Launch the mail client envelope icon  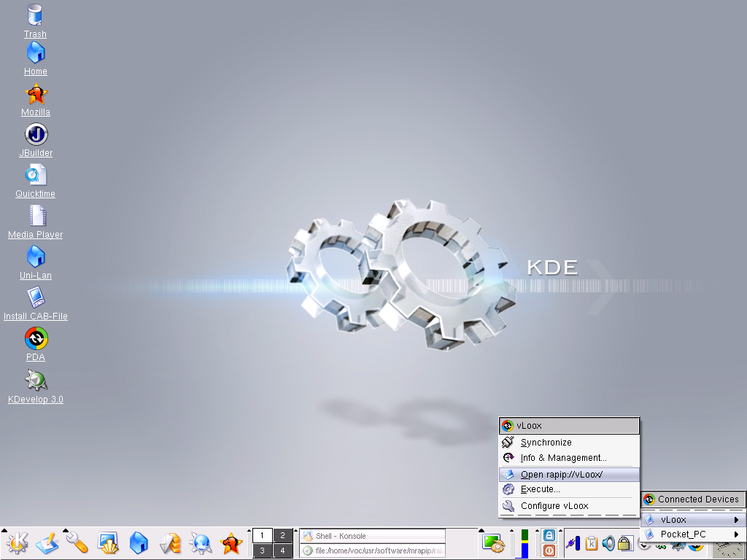click(169, 543)
